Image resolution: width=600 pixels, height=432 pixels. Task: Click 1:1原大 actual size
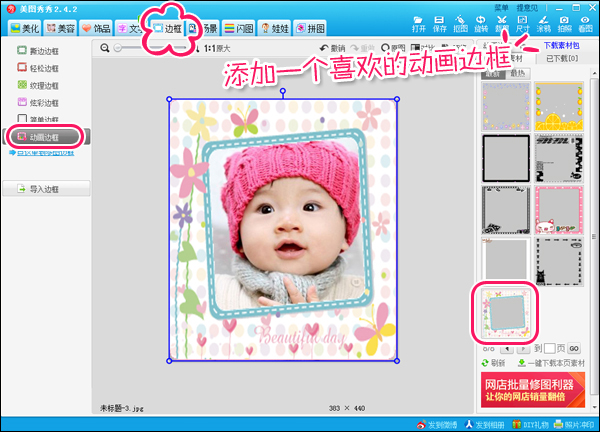pos(217,49)
